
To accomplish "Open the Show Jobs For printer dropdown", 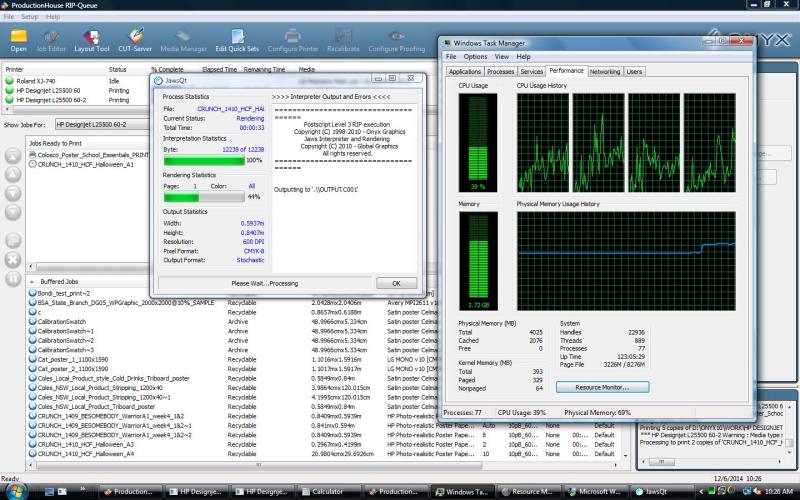I will pos(101,124).
